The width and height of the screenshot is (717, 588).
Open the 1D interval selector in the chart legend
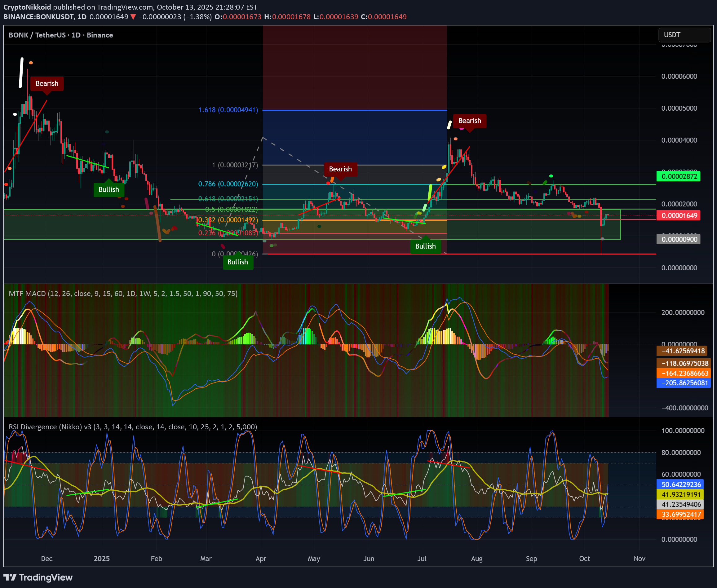pyautogui.click(x=76, y=35)
